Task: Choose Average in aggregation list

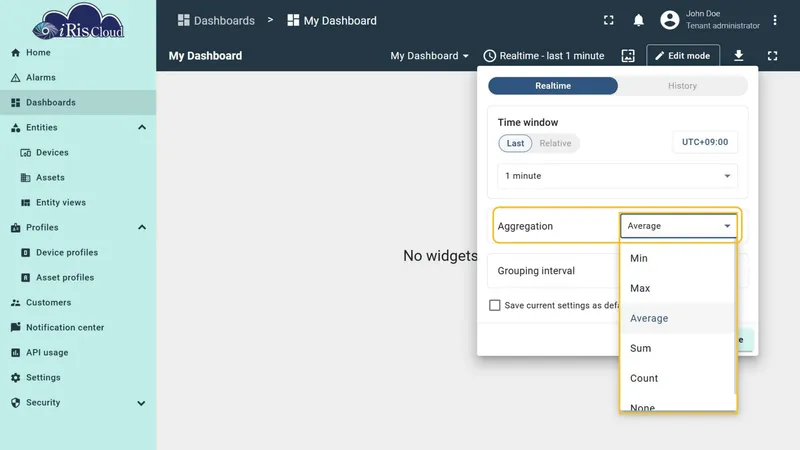Action: (678, 318)
